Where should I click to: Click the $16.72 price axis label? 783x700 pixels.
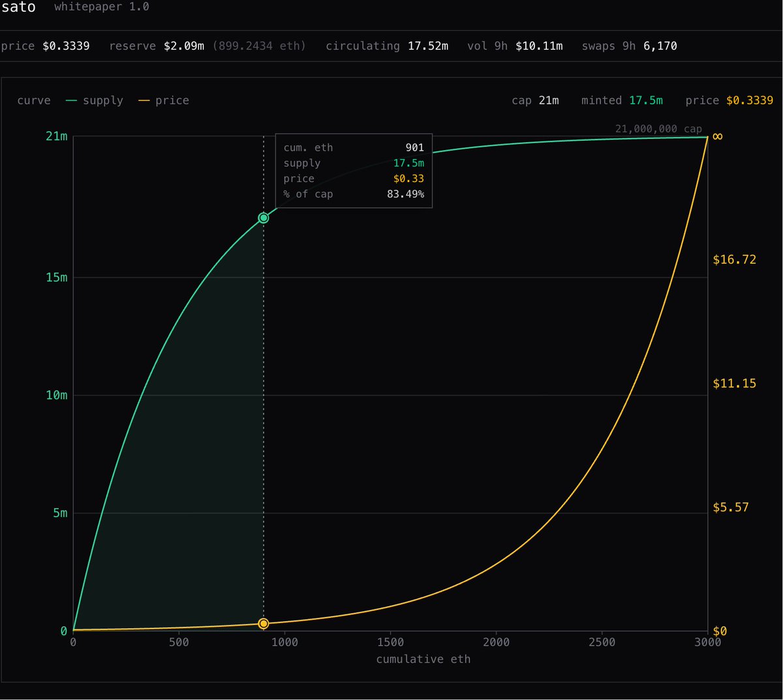point(734,260)
